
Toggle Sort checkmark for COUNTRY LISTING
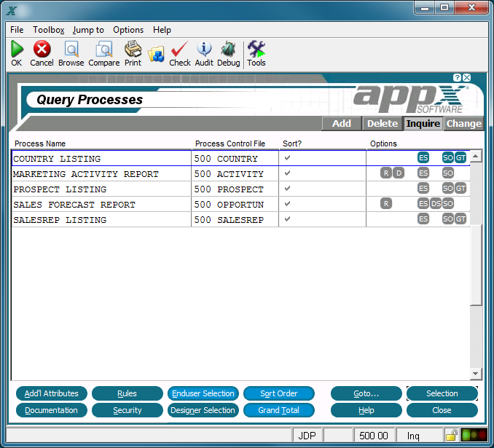[287, 158]
